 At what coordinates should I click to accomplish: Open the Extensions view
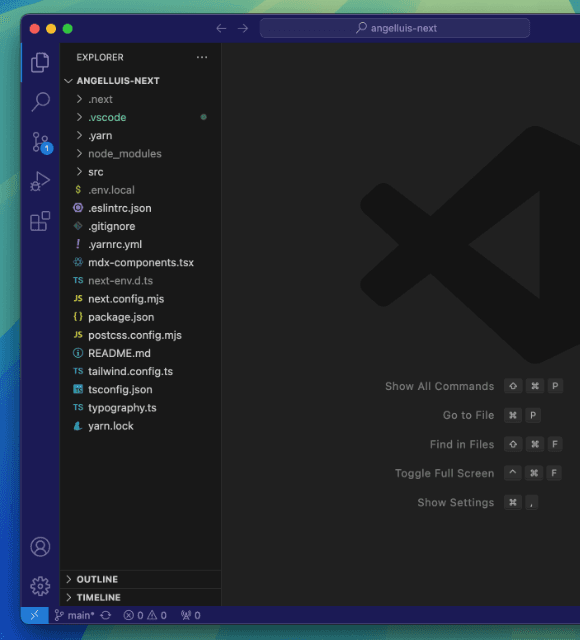40,221
